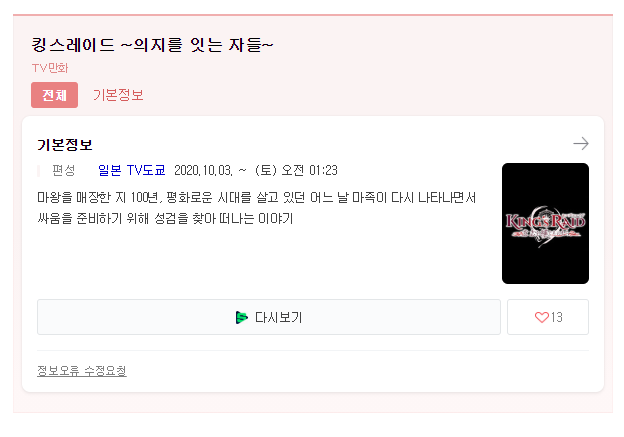Click the (토) 오전 01:23 airtime text
The width and height of the screenshot is (624, 437).
296,170
